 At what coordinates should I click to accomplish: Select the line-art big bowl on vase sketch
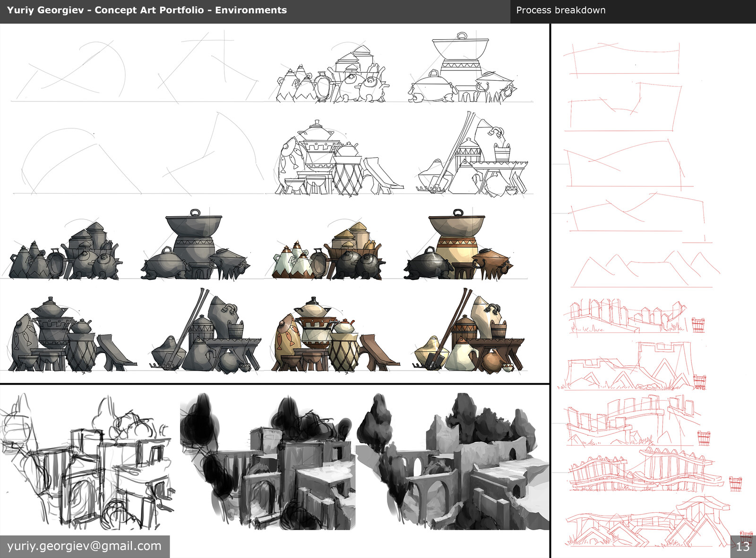point(463,68)
